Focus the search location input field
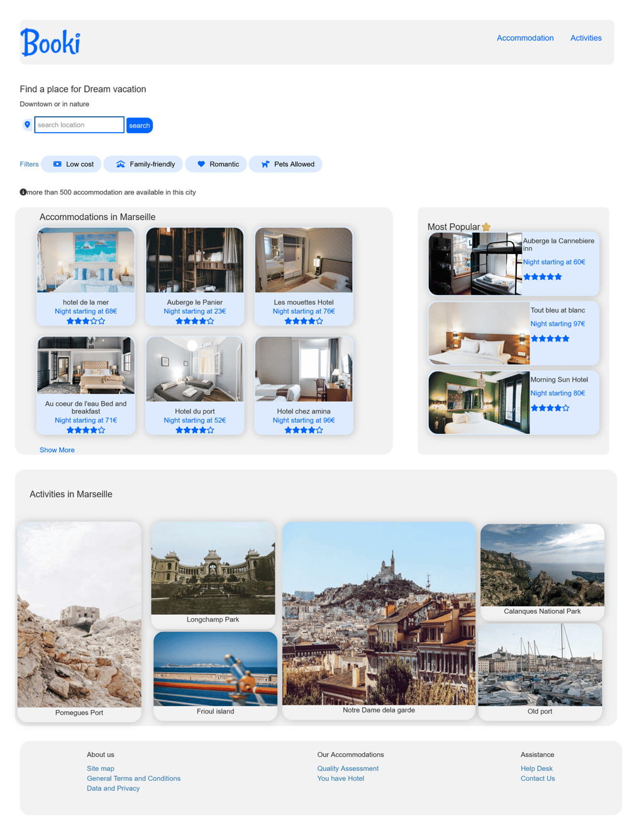The height and width of the screenshot is (830, 644). 79,124
